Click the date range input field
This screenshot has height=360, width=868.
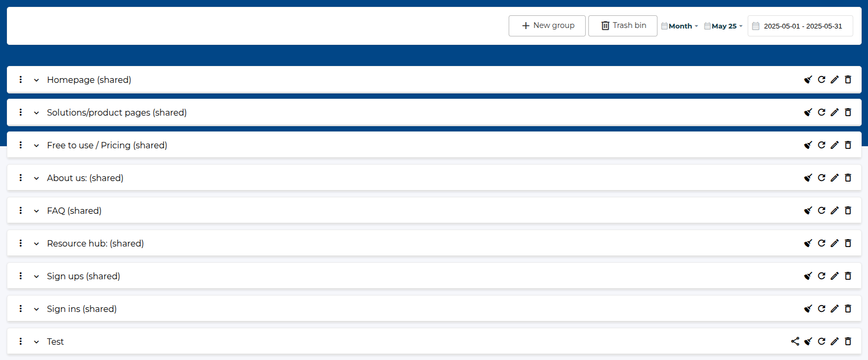(x=803, y=26)
